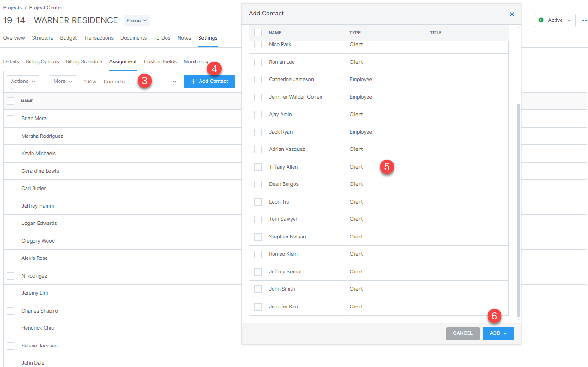Click the Projects breadcrumb link
Viewport: 588px width, 367px height.
(12, 7)
